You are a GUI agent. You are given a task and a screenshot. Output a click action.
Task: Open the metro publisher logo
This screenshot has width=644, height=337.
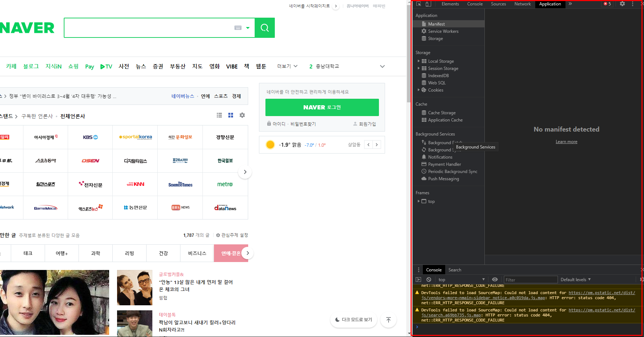point(225,184)
